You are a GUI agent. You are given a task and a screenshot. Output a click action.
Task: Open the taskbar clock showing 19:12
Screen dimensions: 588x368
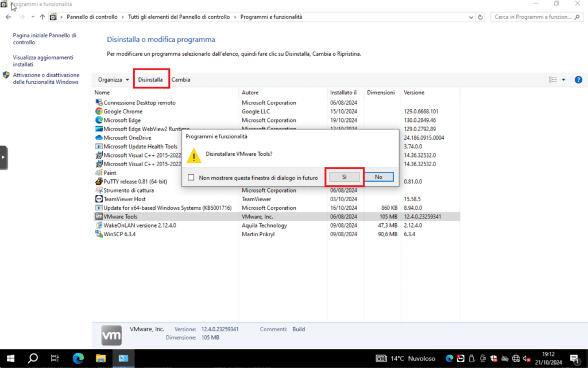(x=548, y=358)
